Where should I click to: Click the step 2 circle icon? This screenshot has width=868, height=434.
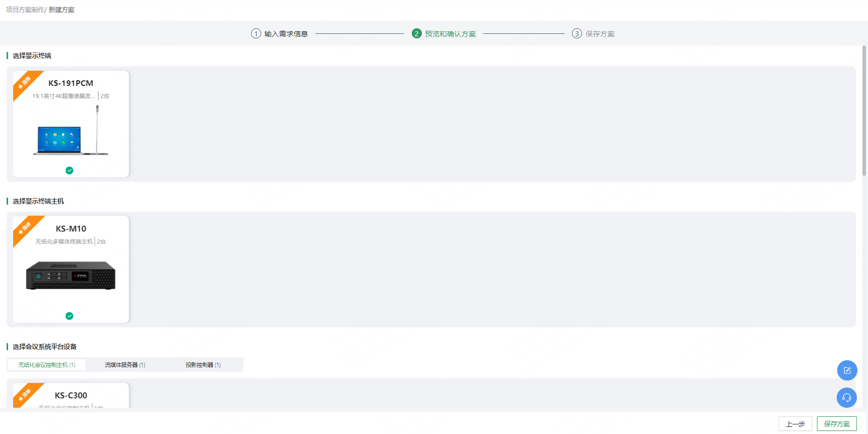point(417,33)
